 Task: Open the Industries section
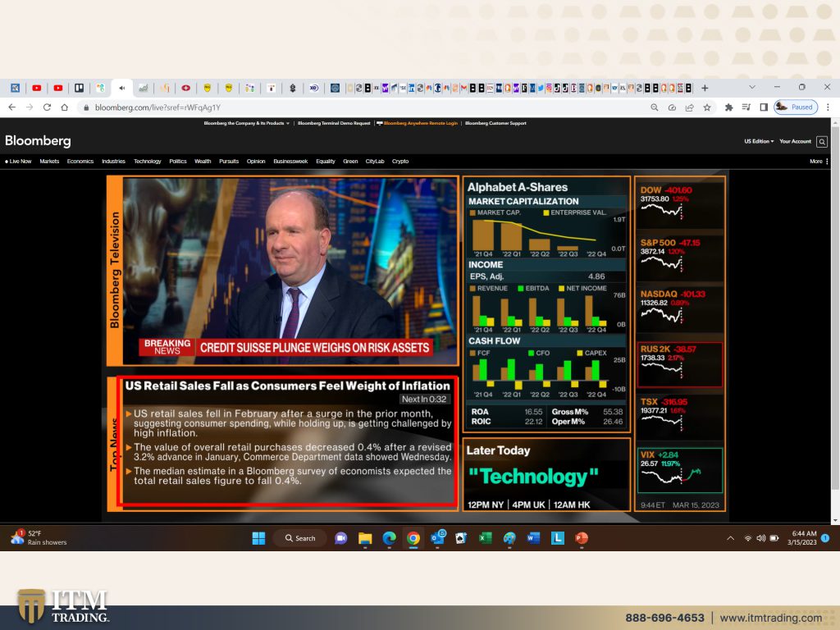(113, 162)
